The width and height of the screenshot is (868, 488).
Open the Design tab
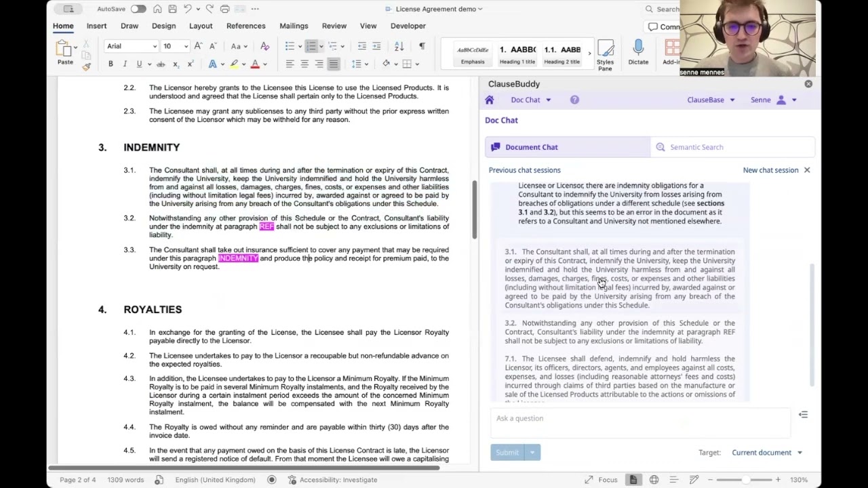coord(163,26)
